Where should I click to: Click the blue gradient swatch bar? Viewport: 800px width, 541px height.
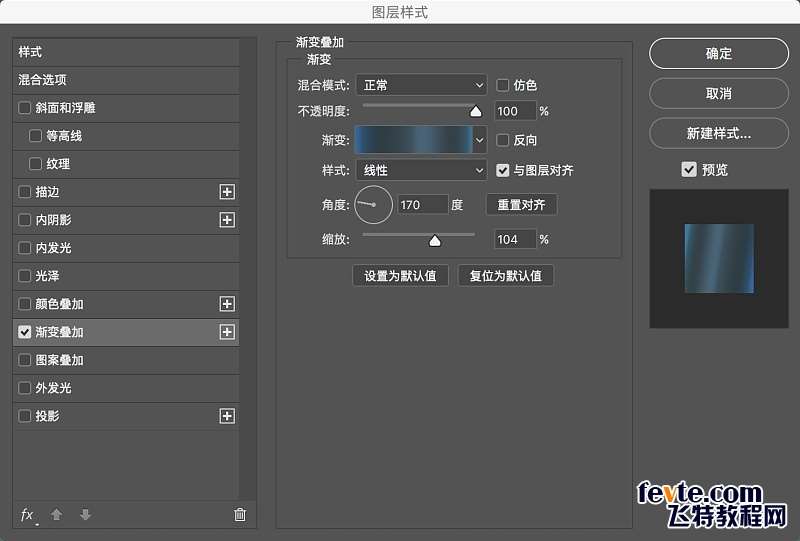click(414, 140)
